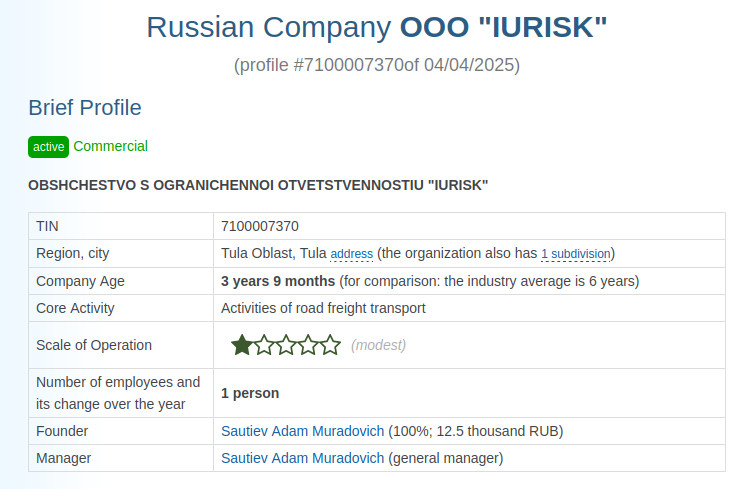Click the Number of employees label

[118, 393]
